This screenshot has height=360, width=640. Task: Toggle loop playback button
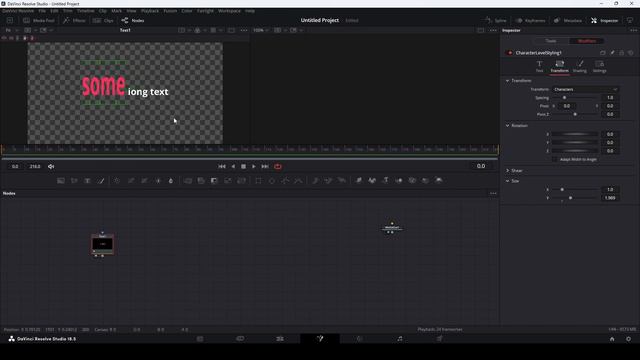[278, 167]
